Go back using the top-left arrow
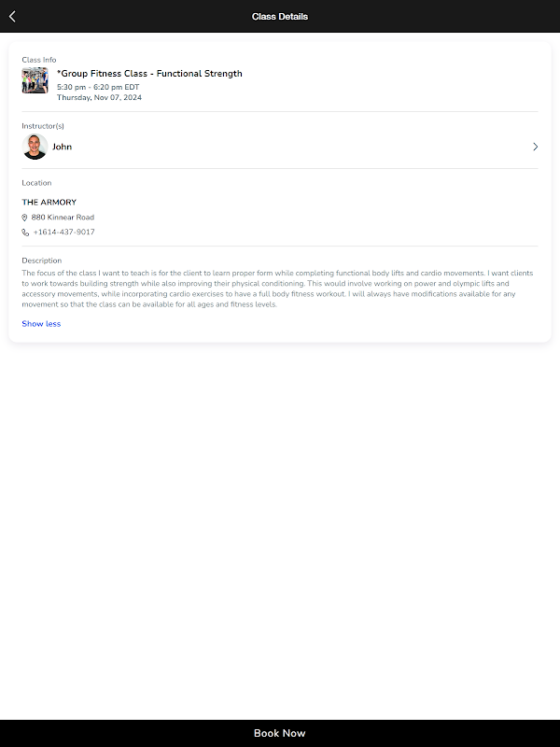The height and width of the screenshot is (747, 560). click(x=12, y=16)
